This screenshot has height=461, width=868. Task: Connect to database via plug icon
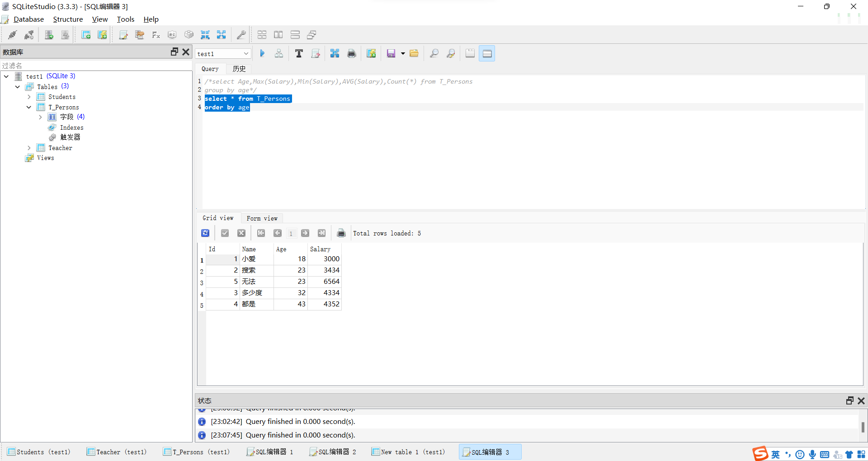12,35
